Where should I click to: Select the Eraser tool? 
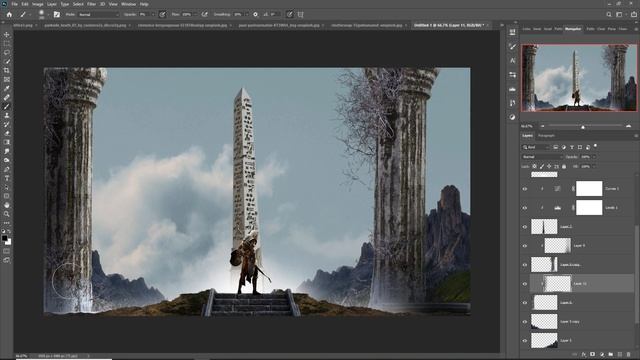[x=7, y=133]
